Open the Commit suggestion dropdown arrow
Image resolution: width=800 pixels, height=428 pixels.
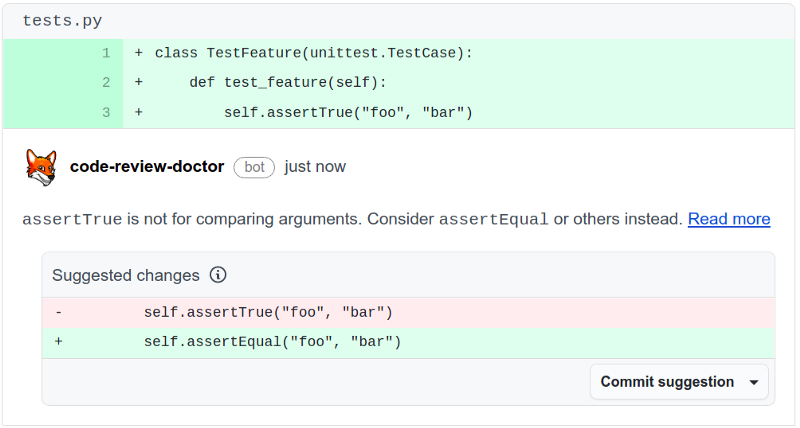click(x=753, y=382)
